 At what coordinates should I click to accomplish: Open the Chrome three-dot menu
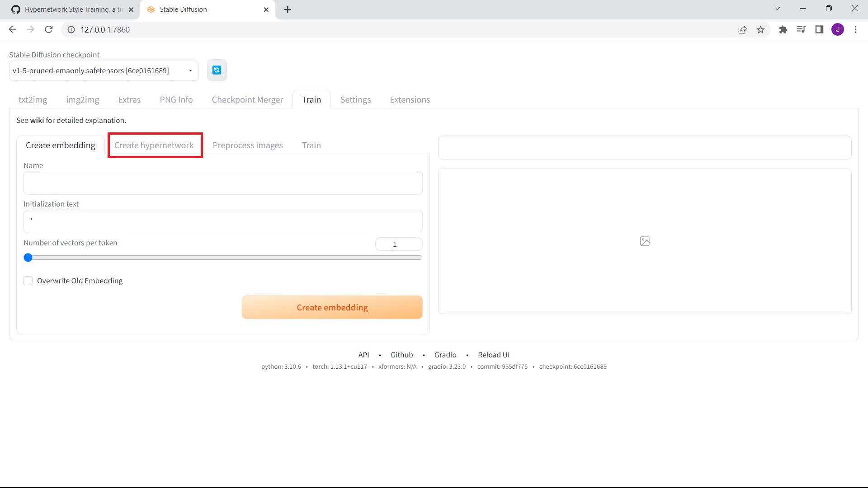(x=855, y=30)
